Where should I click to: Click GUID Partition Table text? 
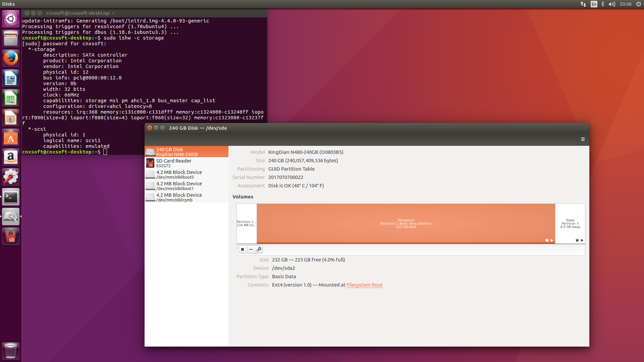pyautogui.click(x=291, y=169)
